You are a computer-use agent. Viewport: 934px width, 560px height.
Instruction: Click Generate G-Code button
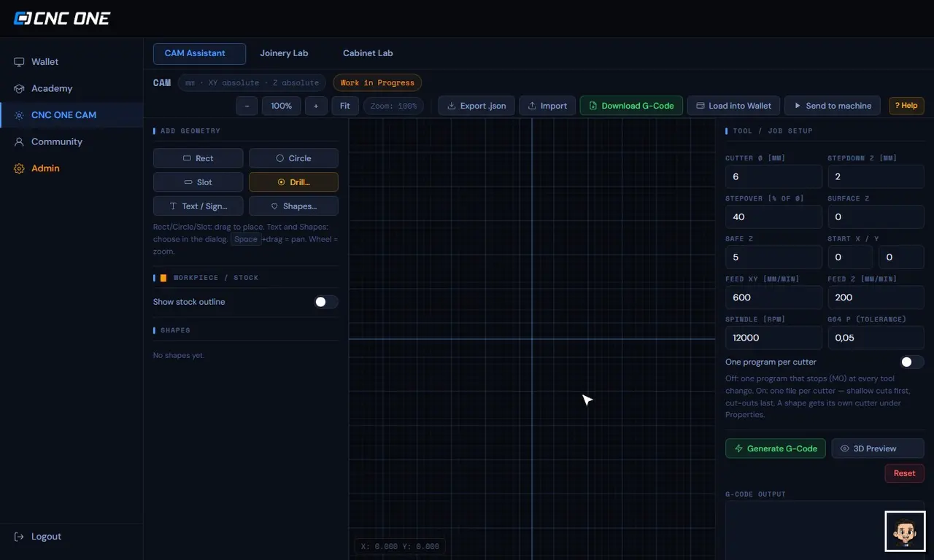pyautogui.click(x=776, y=448)
